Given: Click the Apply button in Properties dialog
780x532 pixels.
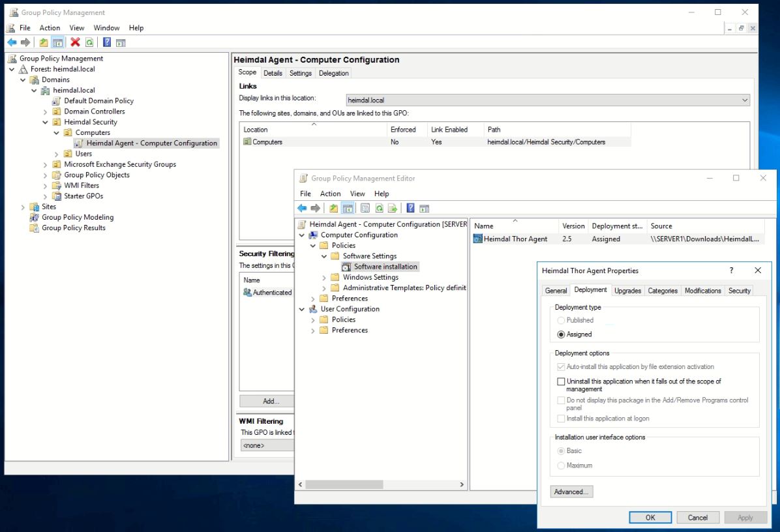Looking at the screenshot, I should point(745,518).
